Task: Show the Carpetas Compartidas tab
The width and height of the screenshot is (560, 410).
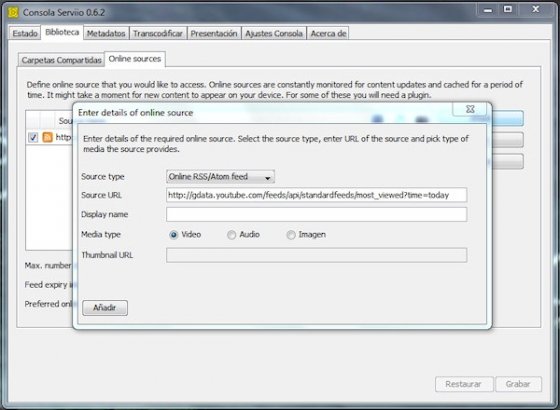Action: [61, 60]
